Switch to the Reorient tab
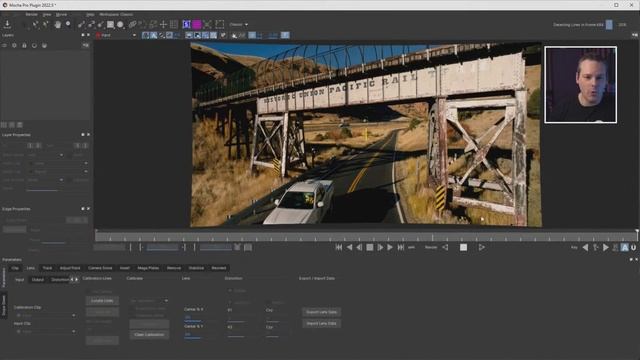 tap(219, 268)
